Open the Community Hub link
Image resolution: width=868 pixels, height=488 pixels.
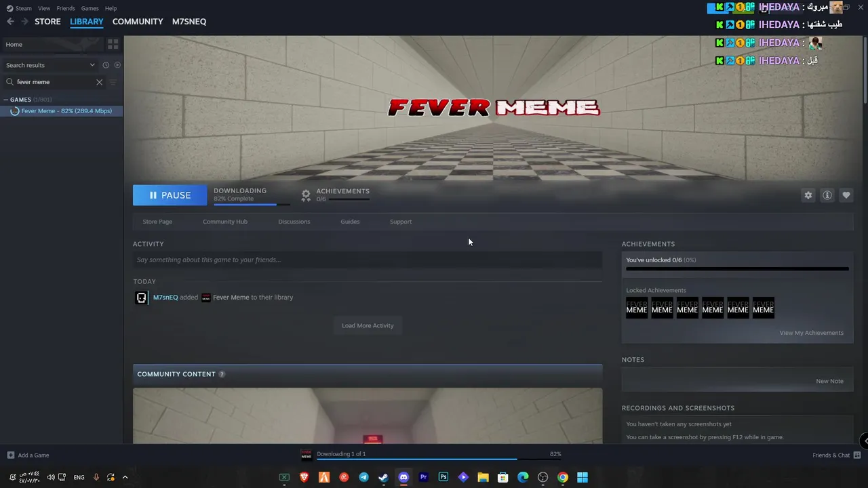coord(225,222)
